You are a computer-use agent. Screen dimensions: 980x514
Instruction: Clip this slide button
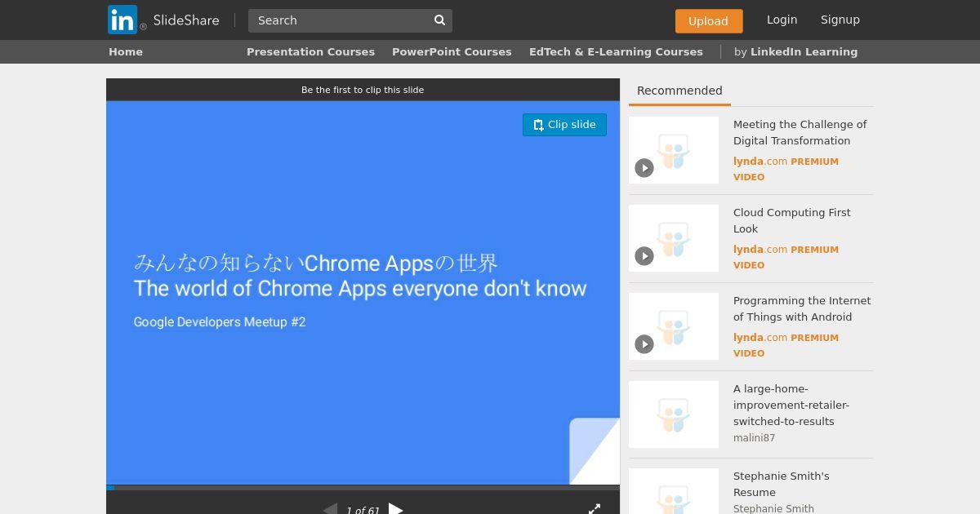coord(564,125)
